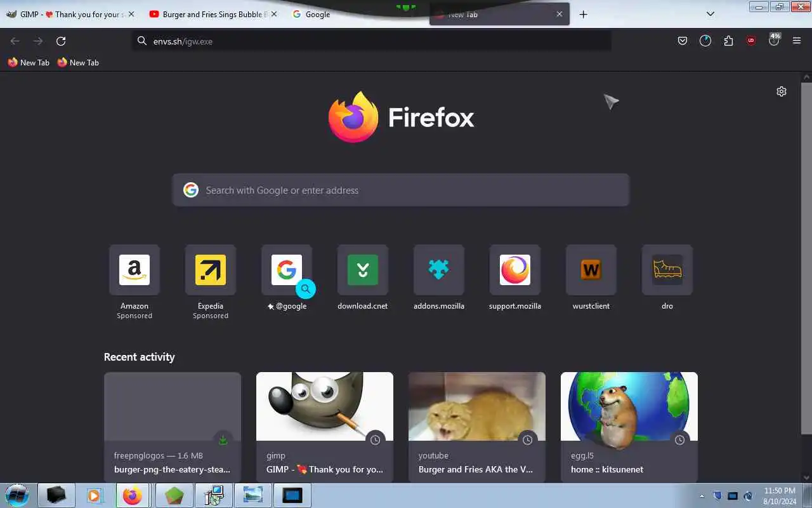Click the Forward navigation arrow
This screenshot has height=508, width=812.
click(38, 41)
